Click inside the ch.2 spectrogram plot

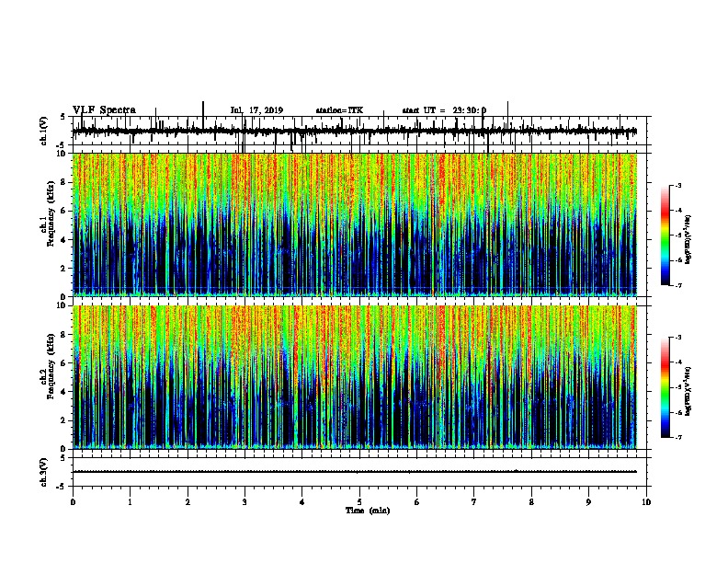pyautogui.click(x=355, y=377)
